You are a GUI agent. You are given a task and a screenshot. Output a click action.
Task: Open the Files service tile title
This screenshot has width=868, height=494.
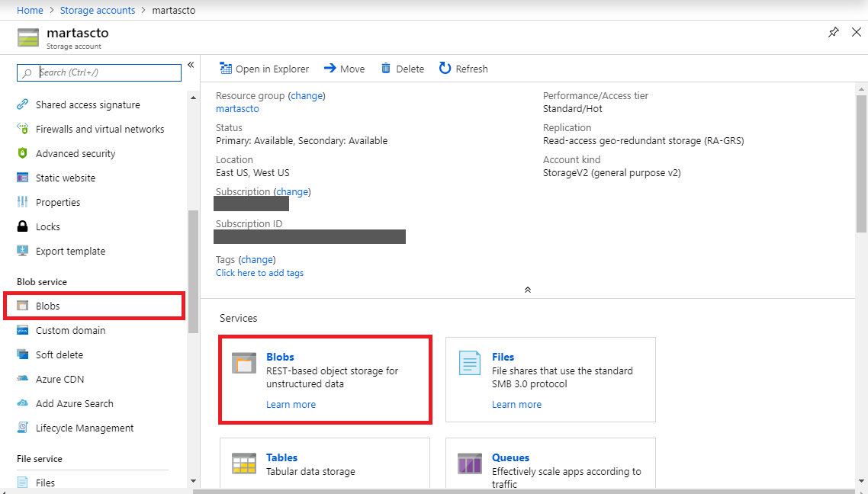[503, 357]
